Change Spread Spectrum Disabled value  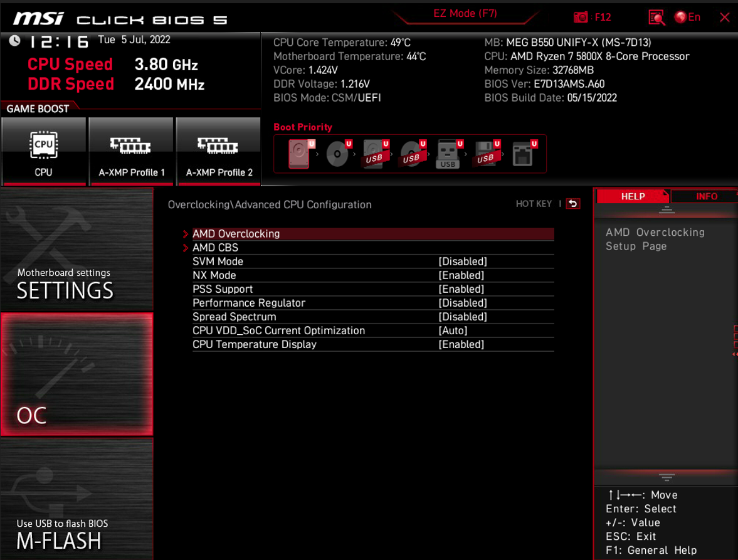(x=463, y=317)
